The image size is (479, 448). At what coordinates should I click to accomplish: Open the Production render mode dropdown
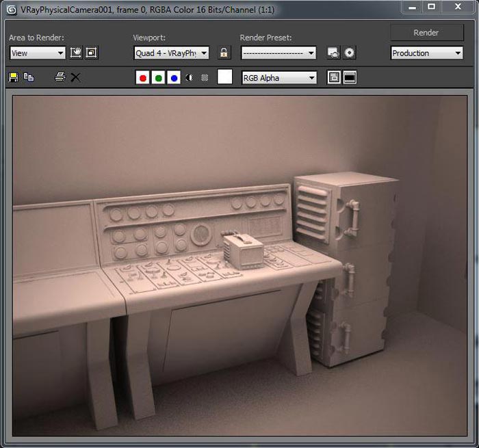point(427,53)
